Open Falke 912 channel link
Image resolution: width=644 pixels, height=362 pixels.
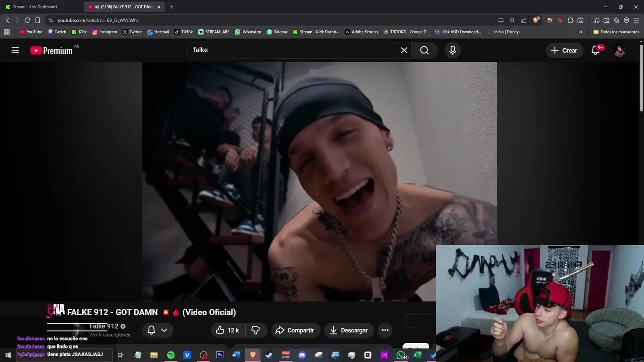pyautogui.click(x=104, y=326)
